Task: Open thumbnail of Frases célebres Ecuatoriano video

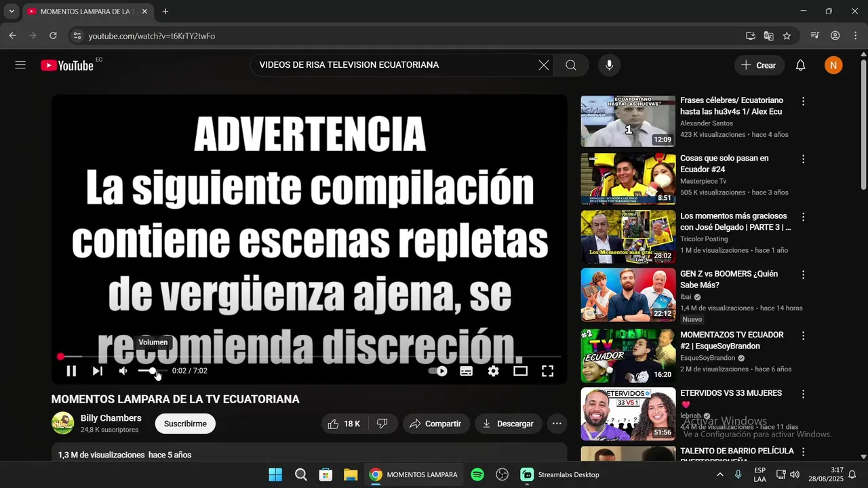Action: (628, 121)
